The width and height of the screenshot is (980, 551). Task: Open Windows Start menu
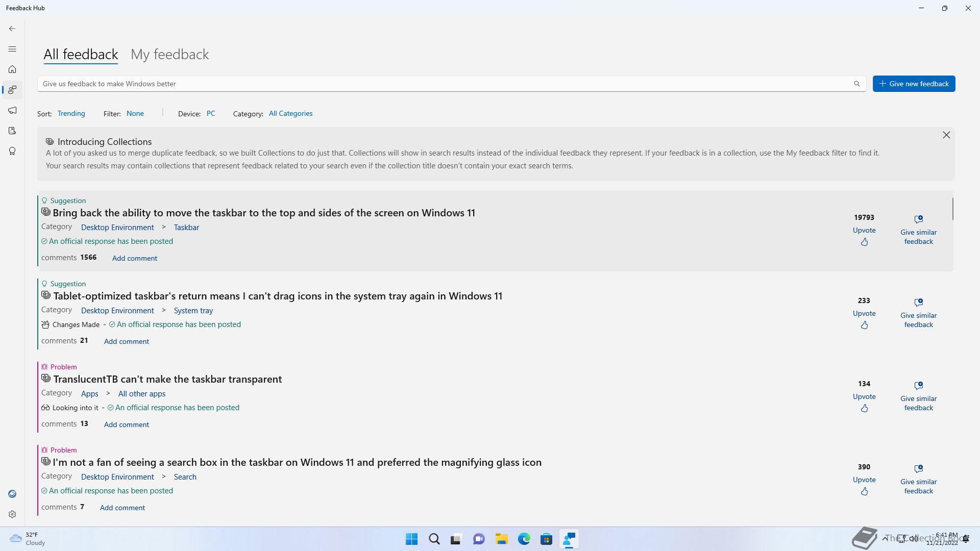pyautogui.click(x=411, y=539)
